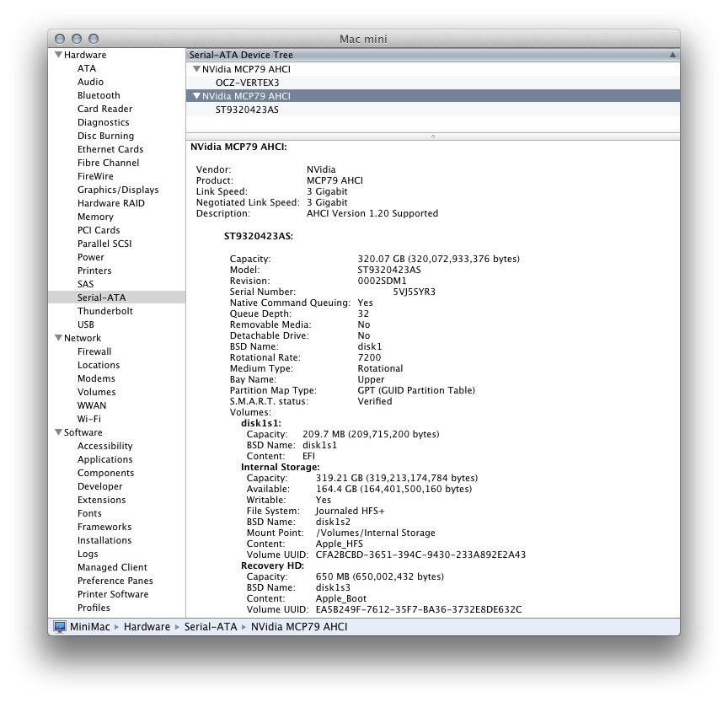Open Power information

pyautogui.click(x=91, y=257)
